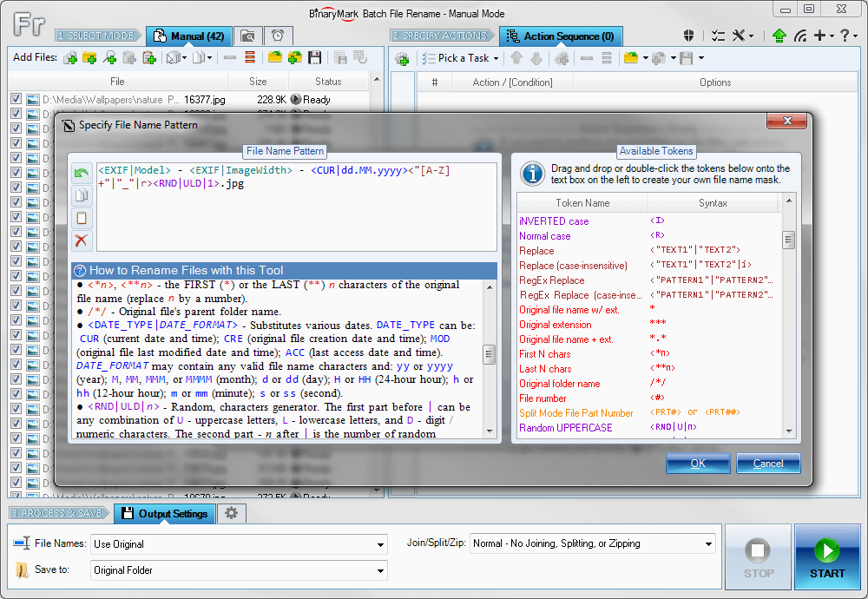Uncheck the checkbox for file 16377.jpg
The width and height of the screenshot is (868, 599).
pos(16,99)
